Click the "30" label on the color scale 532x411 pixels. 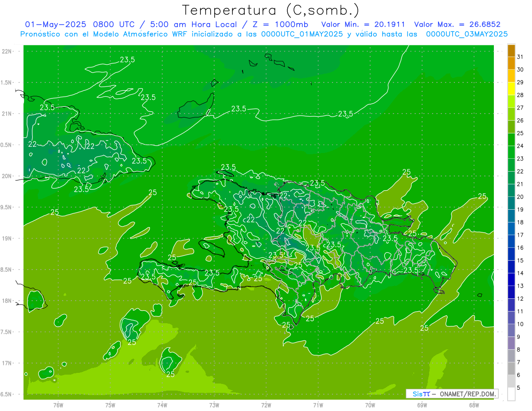[520, 70]
